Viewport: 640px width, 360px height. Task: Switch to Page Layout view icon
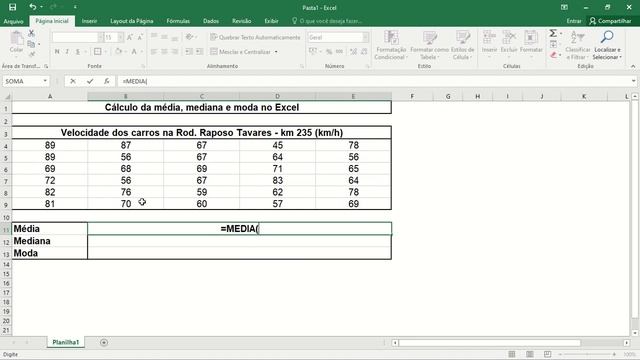coord(530,354)
